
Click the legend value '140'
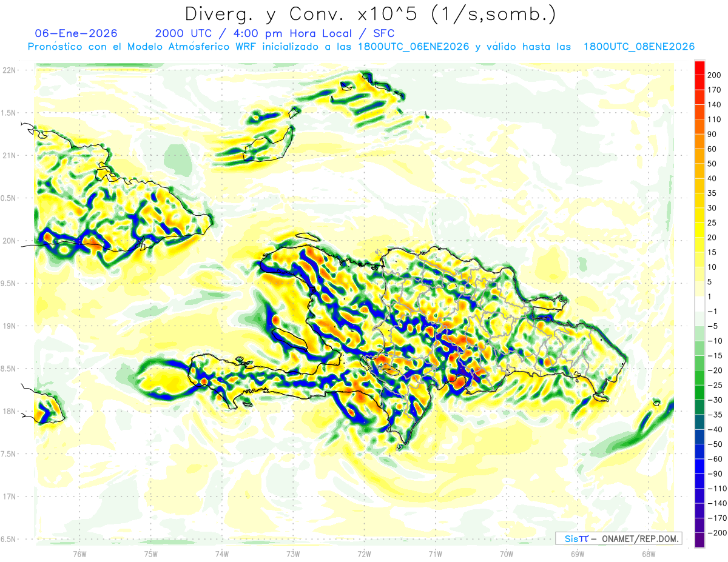tap(715, 104)
